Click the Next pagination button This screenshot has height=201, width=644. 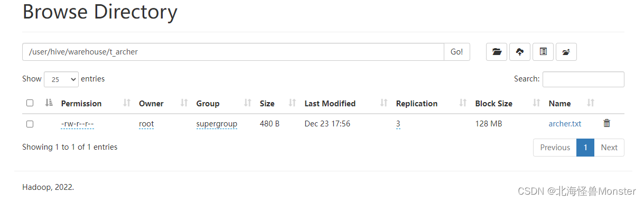[609, 148]
